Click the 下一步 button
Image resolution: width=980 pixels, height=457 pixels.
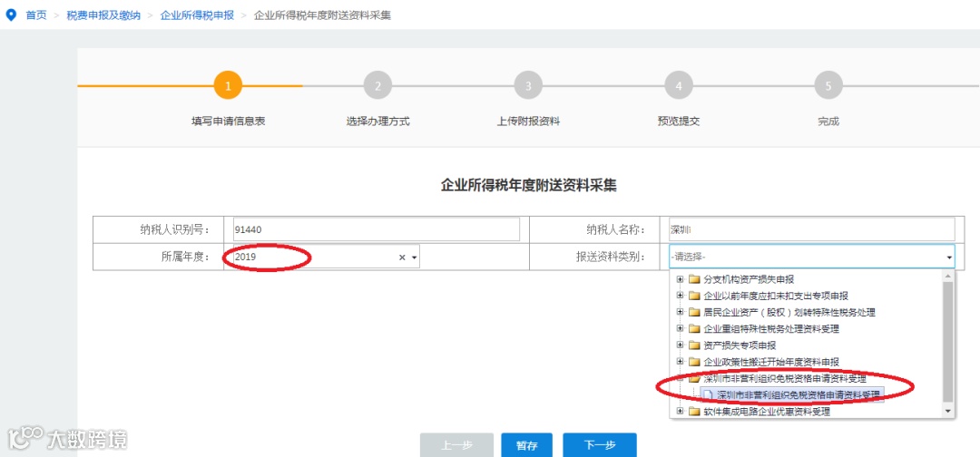600,446
